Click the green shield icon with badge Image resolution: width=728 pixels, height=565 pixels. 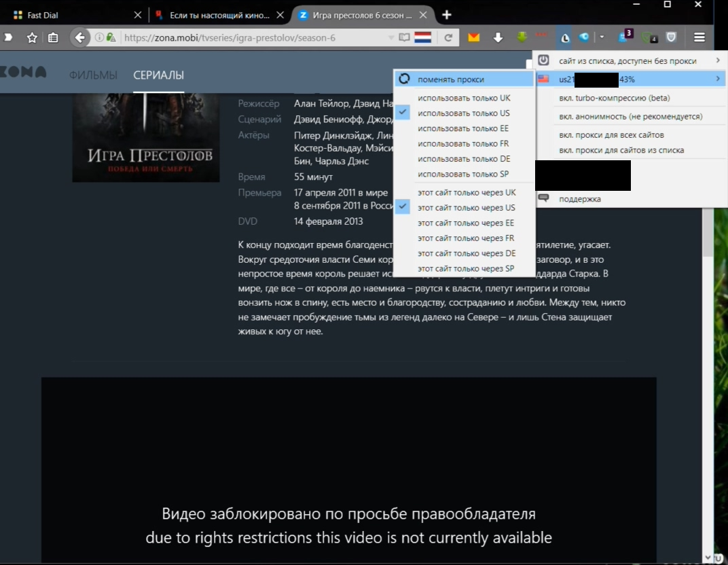pos(649,37)
